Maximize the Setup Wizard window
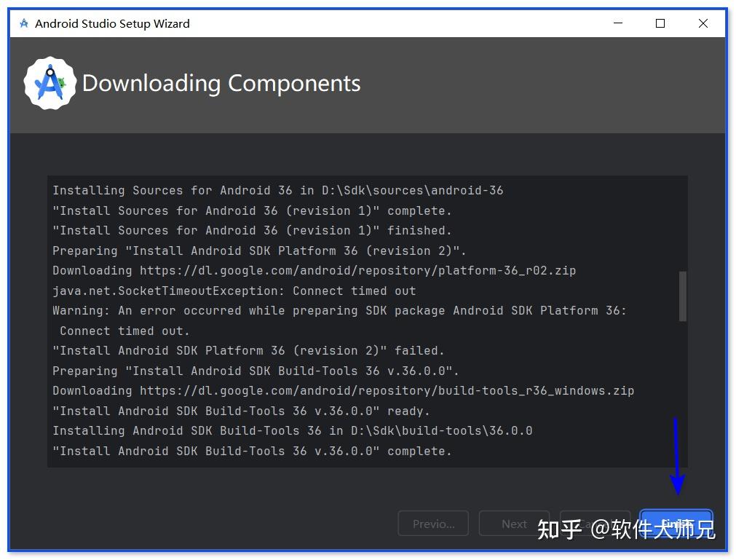 (660, 23)
